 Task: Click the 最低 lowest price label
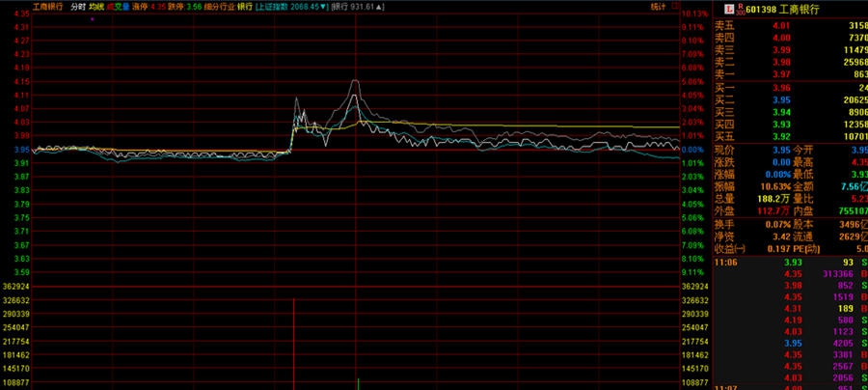pos(803,175)
